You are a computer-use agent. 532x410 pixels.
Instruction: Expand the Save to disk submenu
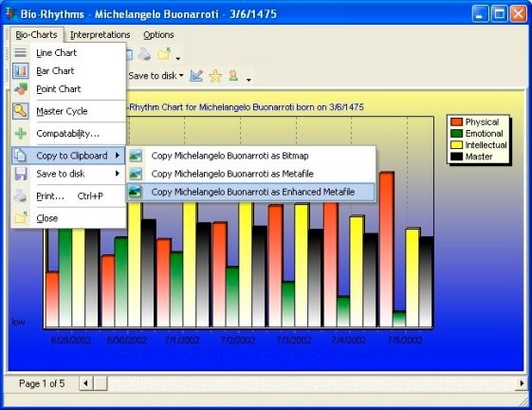(69, 174)
